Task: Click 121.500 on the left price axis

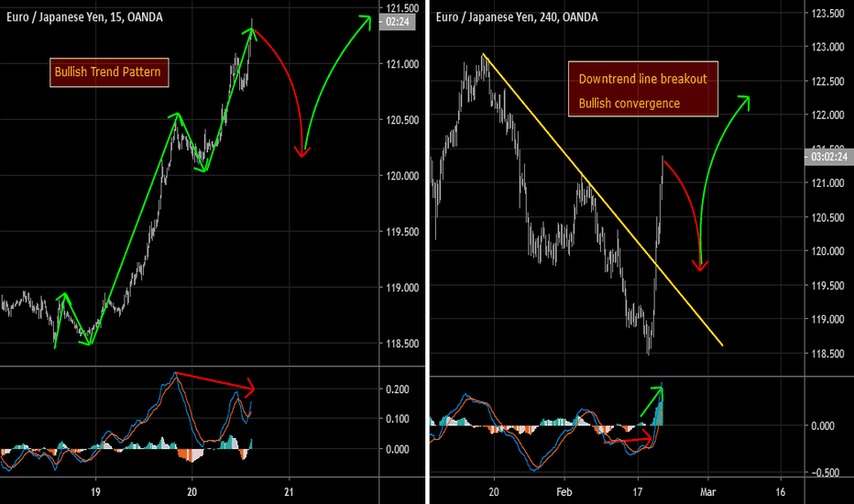Action: 402,8
